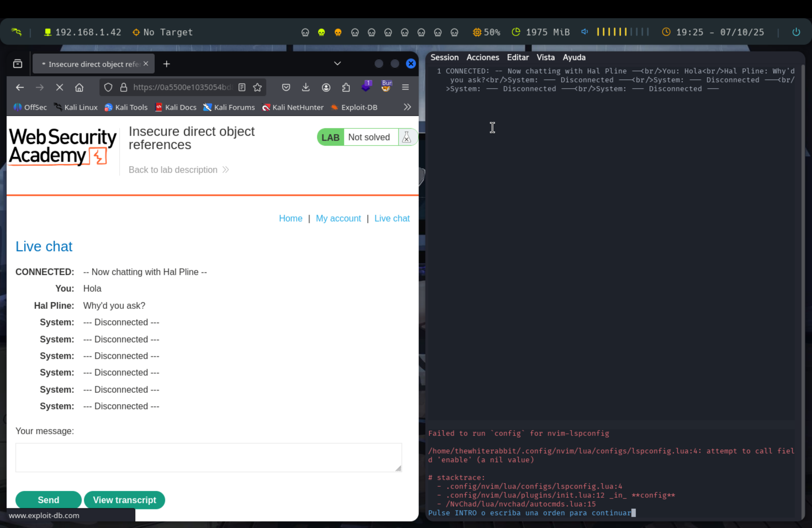Open the Editar menu in terminal
Image resolution: width=812 pixels, height=528 pixels.
(518, 57)
